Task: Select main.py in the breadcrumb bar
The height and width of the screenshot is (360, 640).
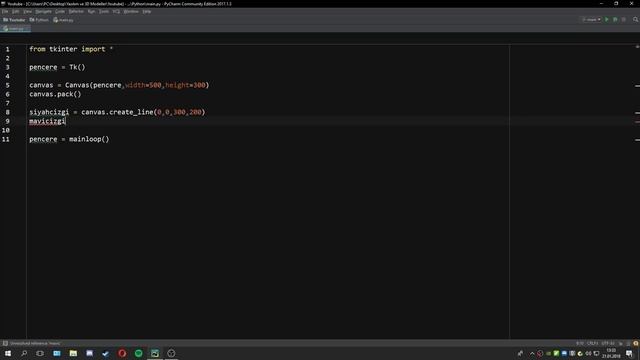Action: [63, 20]
